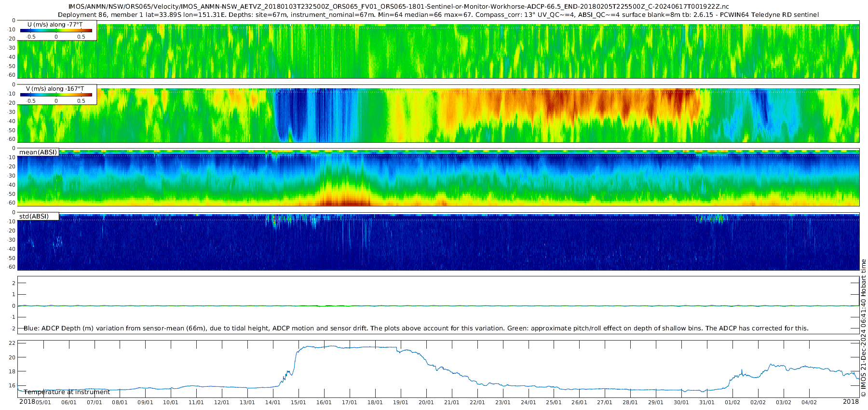
Task: Click the V velocity colorbar legend
Action: tap(56, 95)
